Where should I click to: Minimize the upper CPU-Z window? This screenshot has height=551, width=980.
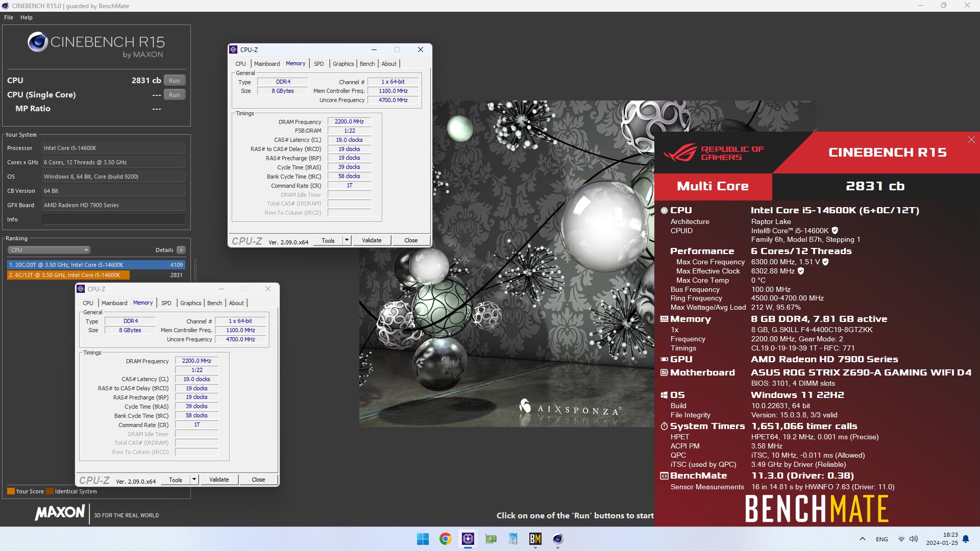click(374, 49)
